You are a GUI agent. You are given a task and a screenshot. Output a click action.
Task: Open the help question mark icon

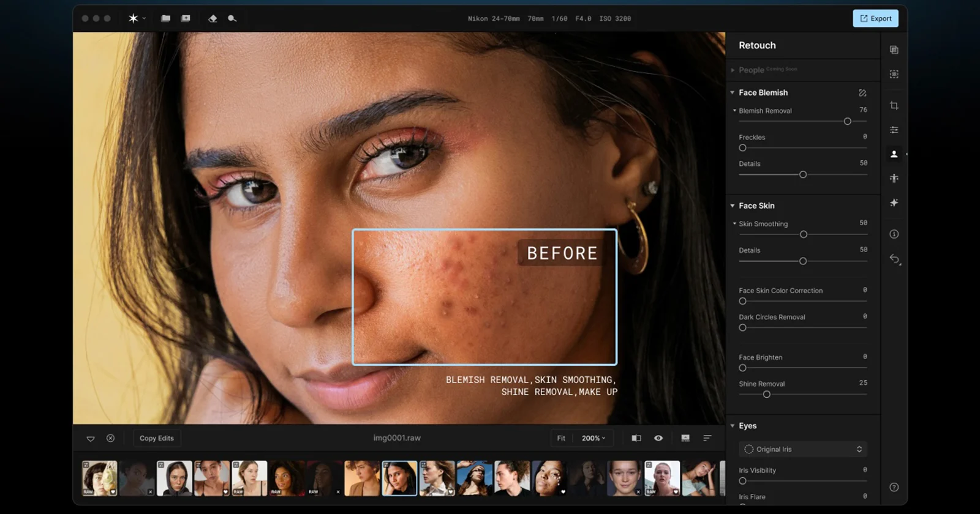point(894,487)
